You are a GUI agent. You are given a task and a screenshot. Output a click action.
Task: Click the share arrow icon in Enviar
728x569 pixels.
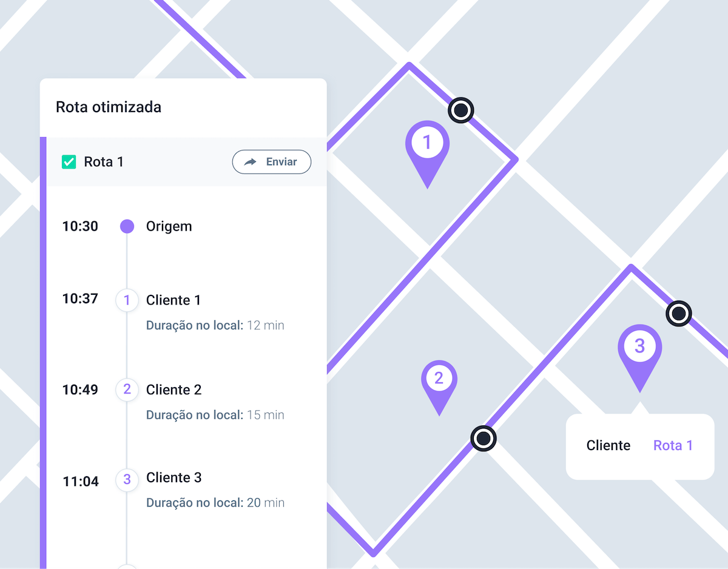[251, 162]
